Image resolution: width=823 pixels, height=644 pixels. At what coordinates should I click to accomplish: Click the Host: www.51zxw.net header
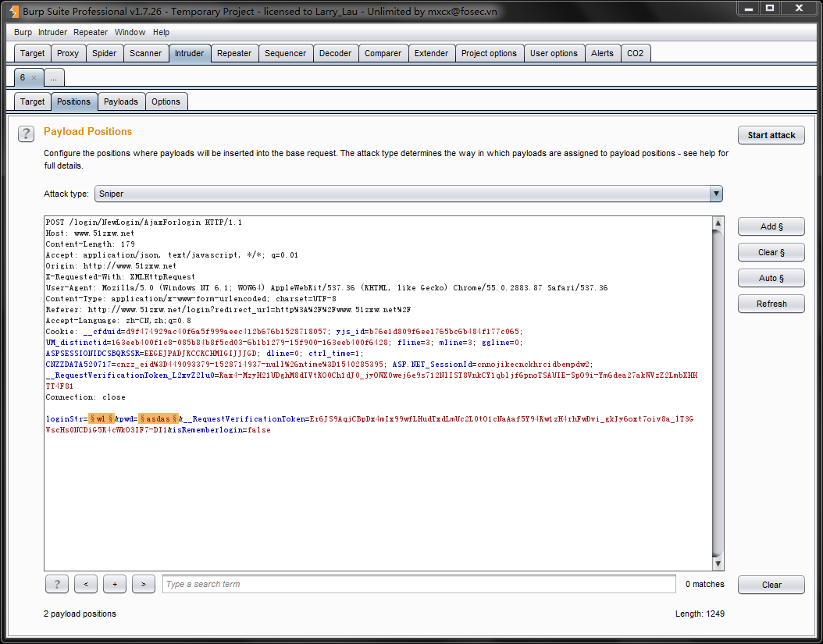[90, 233]
